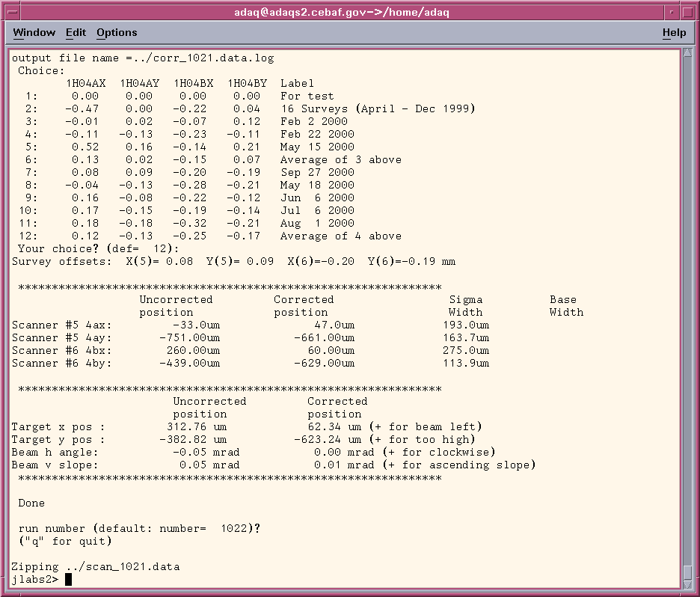Click the 'Beam h angle:' label

pyautogui.click(x=55, y=453)
